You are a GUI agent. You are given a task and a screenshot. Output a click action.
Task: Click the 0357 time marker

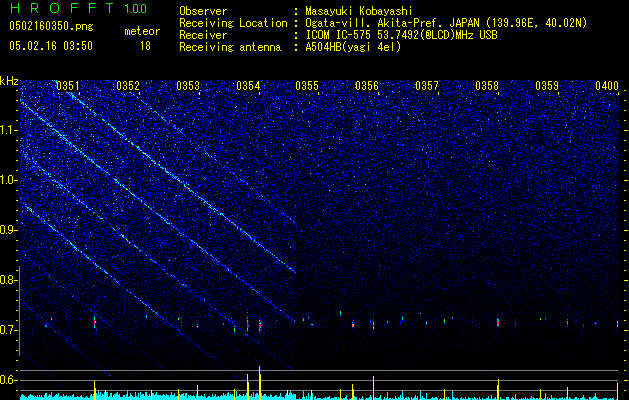click(427, 86)
